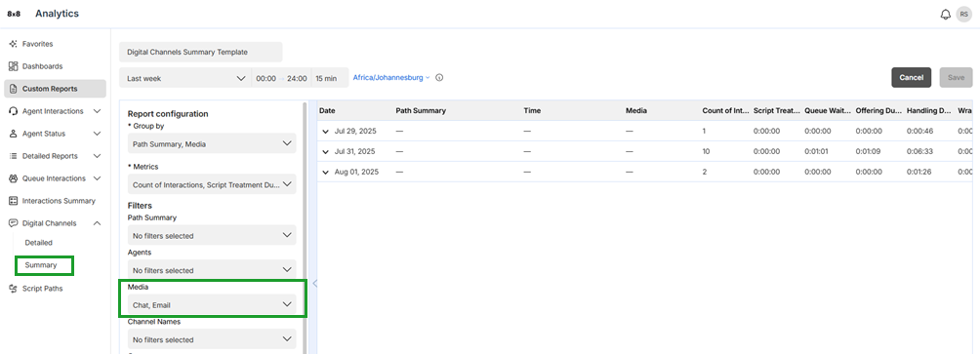980x354 pixels.
Task: Expand the Jul 31, 2025 row
Action: click(x=326, y=152)
